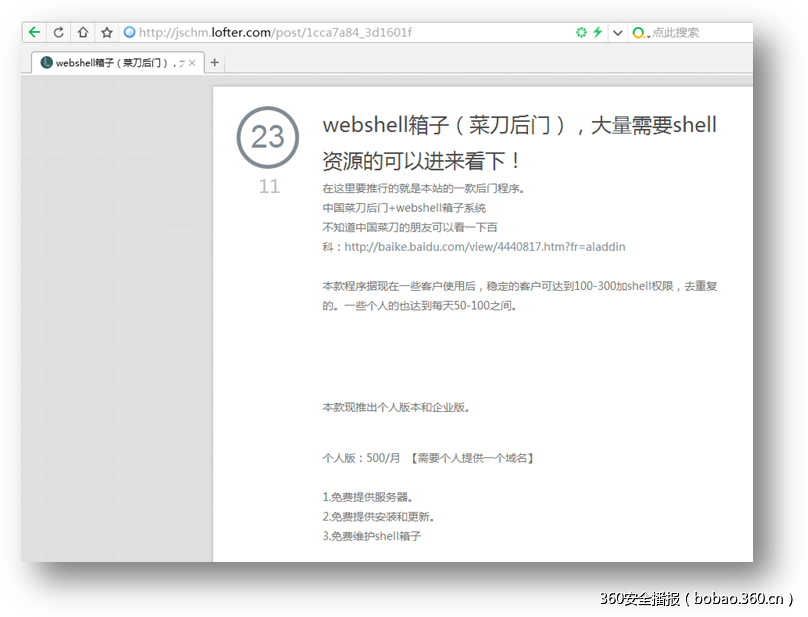The image size is (808, 617).
Task: Open the search engine selector dropdown
Action: tap(650, 33)
